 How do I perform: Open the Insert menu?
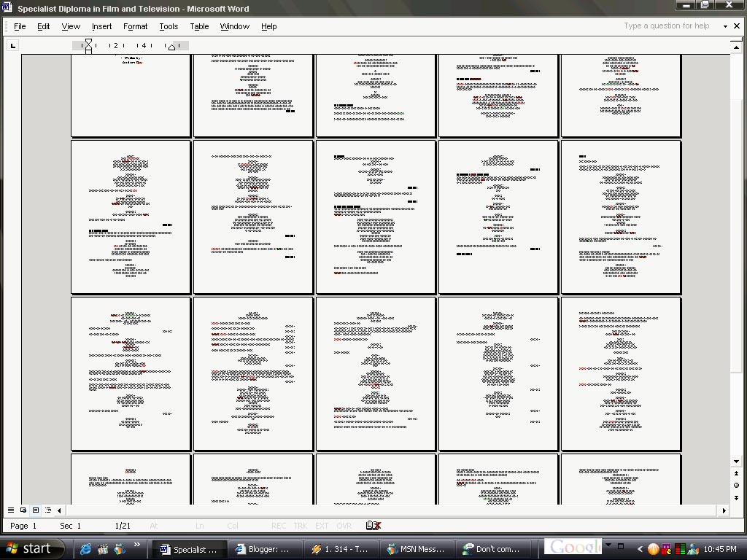(x=101, y=26)
